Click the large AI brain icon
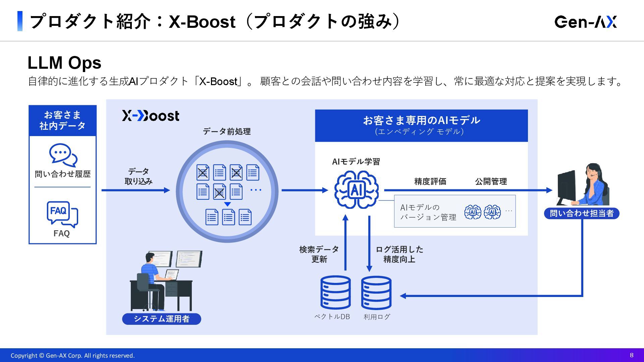Viewport: 644px width, 362px height. [x=356, y=190]
